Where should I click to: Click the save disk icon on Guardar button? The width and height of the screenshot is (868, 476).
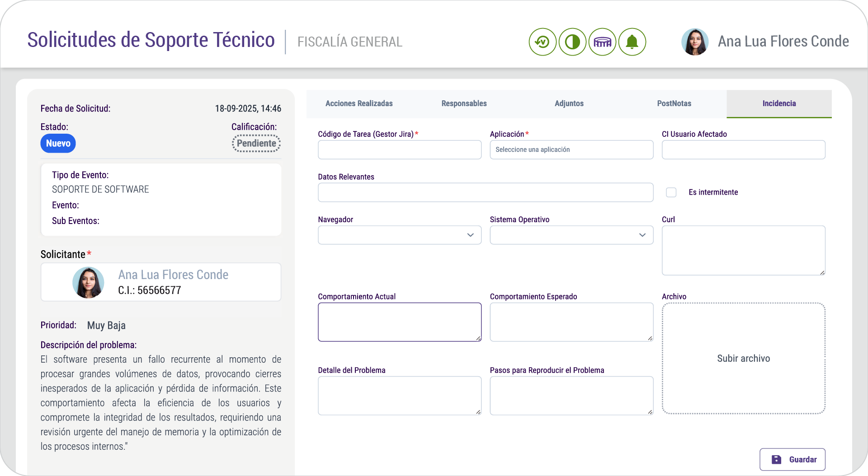click(776, 459)
